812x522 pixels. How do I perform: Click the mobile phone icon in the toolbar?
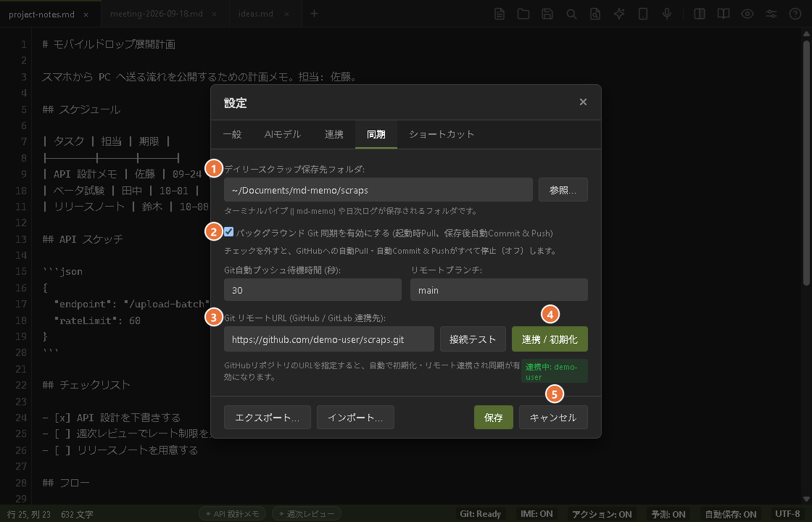pyautogui.click(x=642, y=14)
